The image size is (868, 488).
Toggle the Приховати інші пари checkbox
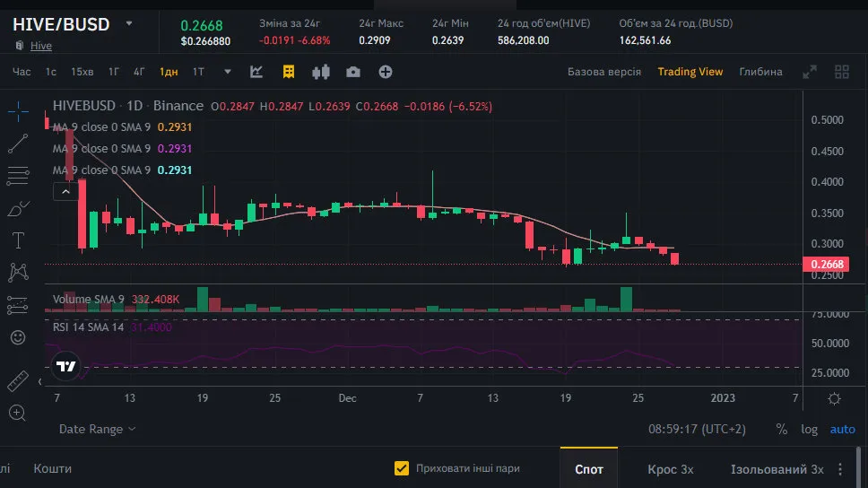point(402,468)
